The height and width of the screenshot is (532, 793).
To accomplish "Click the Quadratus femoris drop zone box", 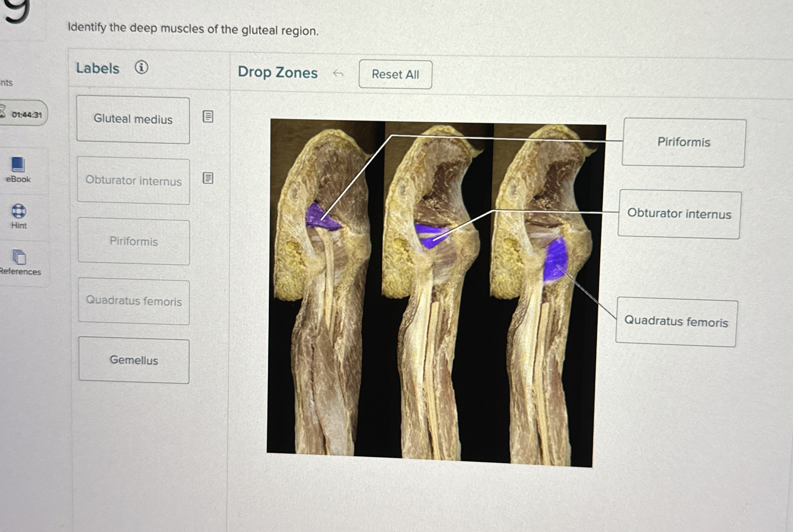I will click(676, 322).
